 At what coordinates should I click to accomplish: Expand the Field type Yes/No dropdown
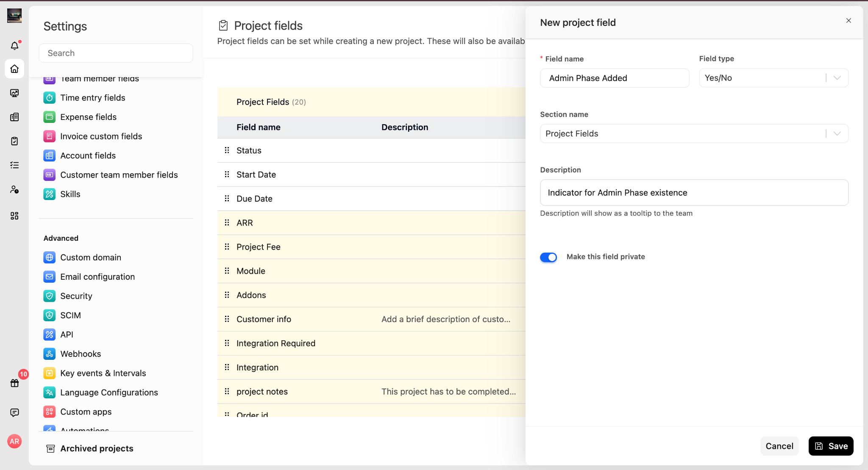coord(773,78)
